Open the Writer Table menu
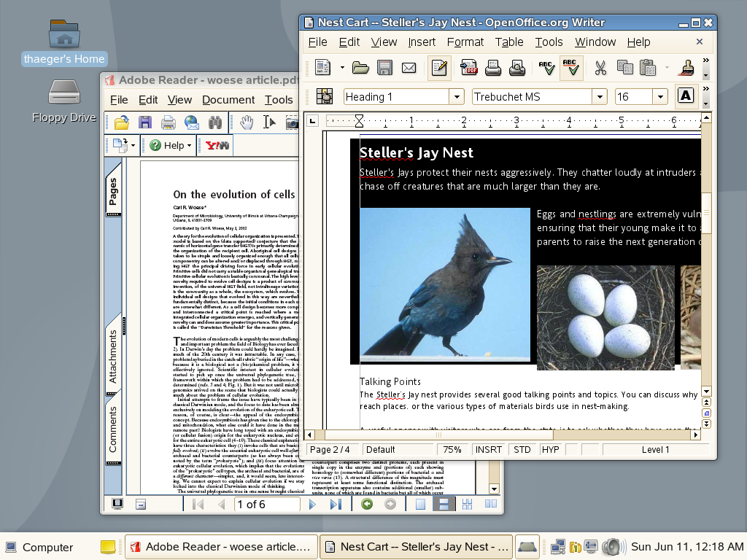The image size is (747, 560). coord(508,42)
